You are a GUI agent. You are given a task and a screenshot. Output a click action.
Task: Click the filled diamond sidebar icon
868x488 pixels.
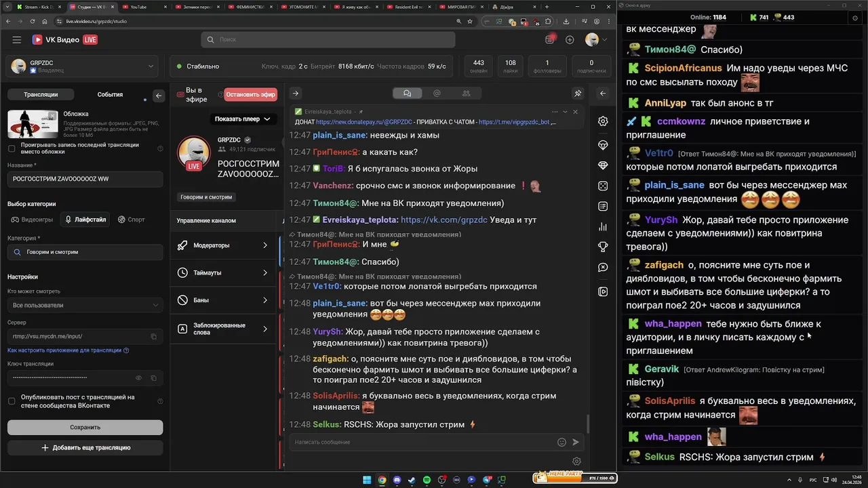(x=603, y=165)
